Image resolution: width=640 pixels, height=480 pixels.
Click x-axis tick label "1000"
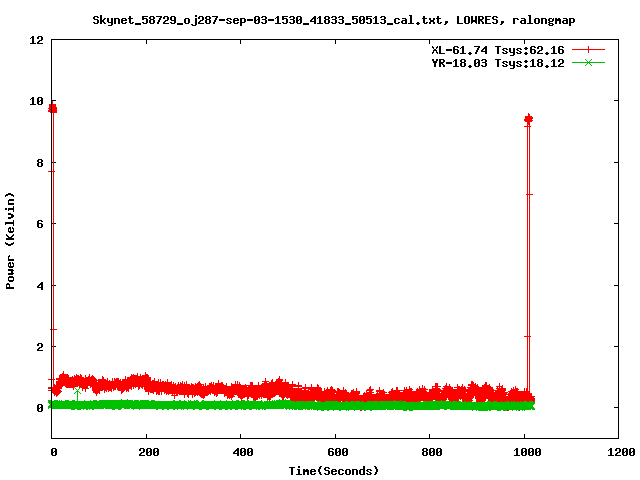[x=527, y=452]
